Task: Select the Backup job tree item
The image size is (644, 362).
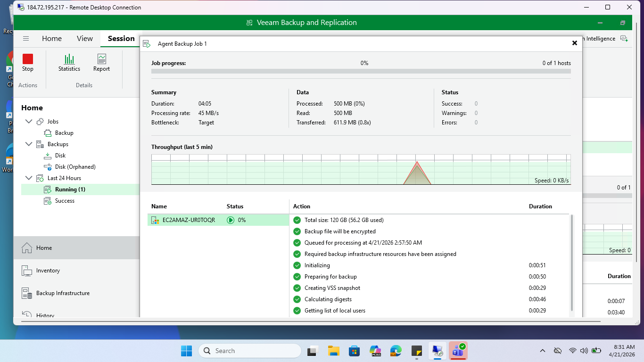Action: (x=64, y=133)
